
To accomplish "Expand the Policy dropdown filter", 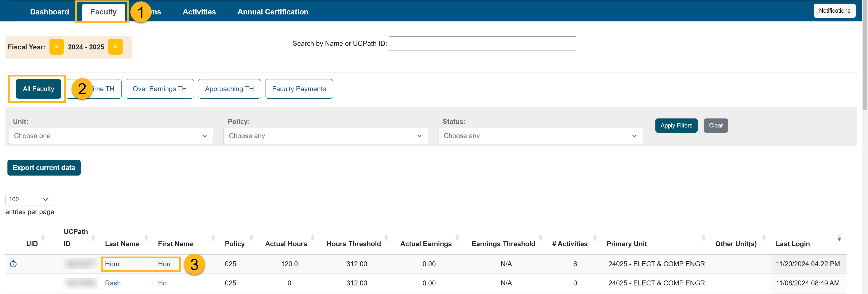I will point(326,135).
